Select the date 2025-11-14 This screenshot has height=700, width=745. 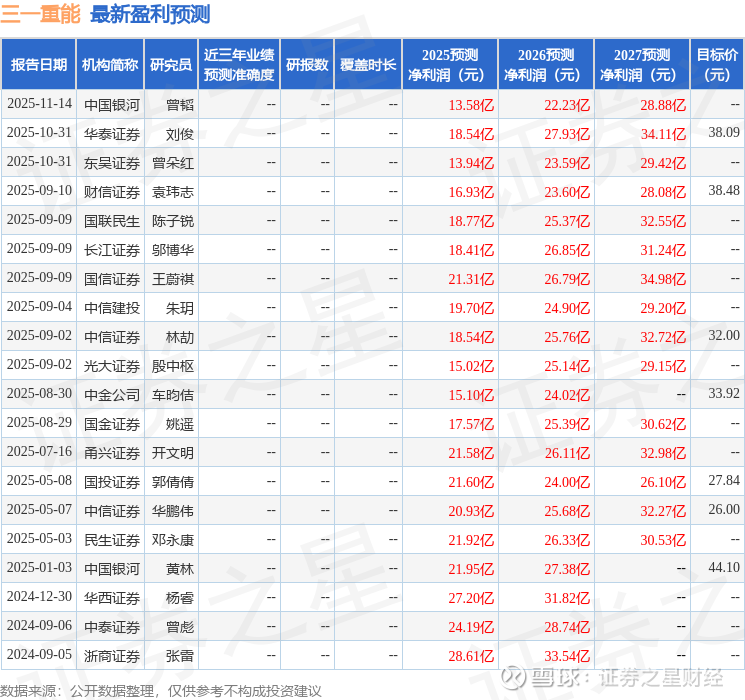(x=39, y=104)
